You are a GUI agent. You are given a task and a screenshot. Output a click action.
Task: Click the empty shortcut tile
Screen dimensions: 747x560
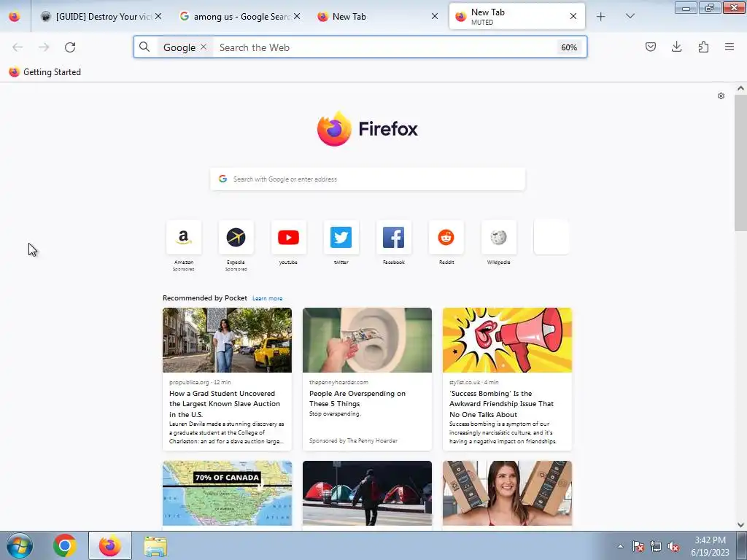pos(551,237)
